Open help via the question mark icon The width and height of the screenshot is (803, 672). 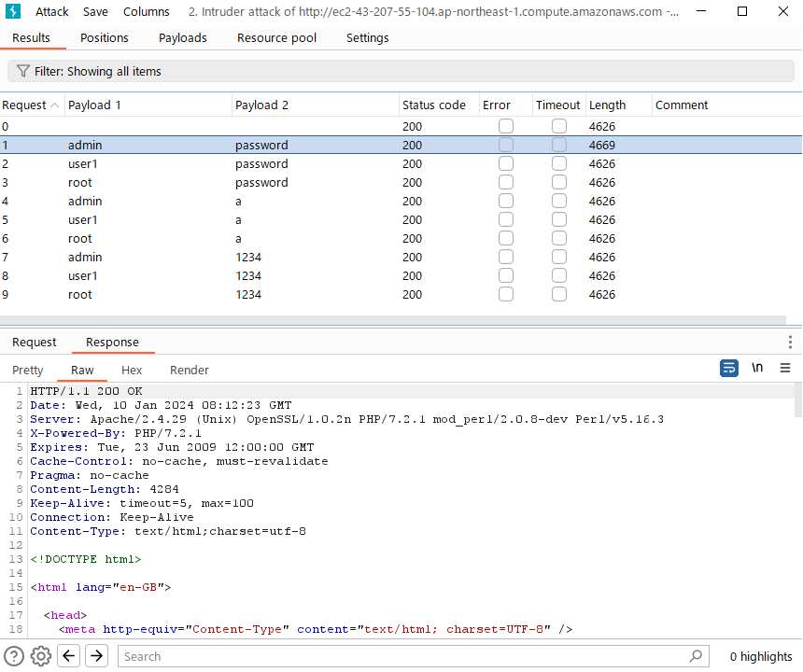point(14,656)
